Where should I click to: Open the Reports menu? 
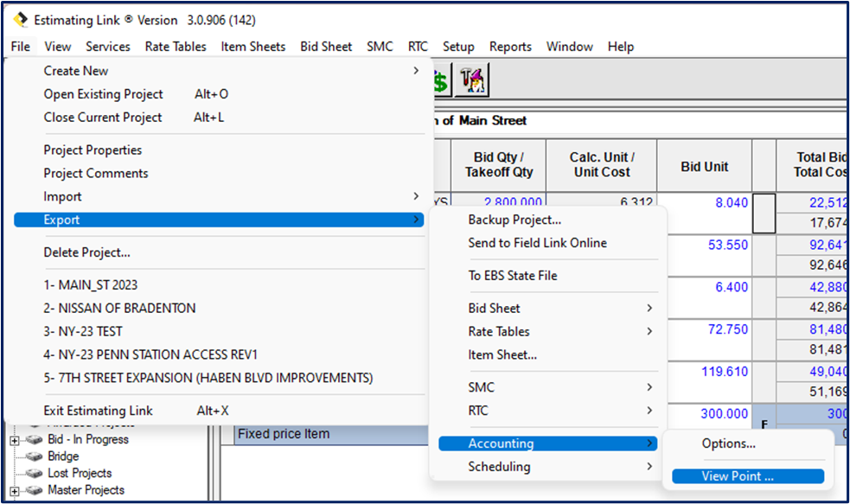[511, 47]
